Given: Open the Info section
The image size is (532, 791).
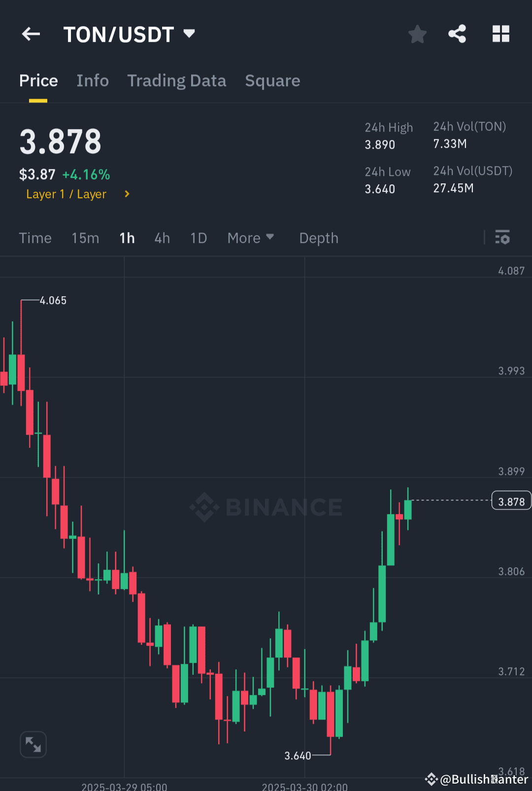Looking at the screenshot, I should click(93, 80).
